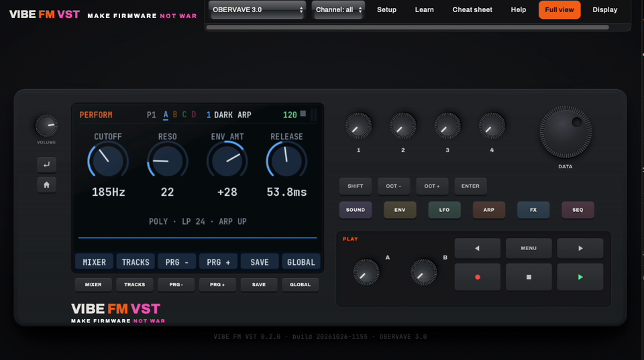Click the CUTOFF dial on the screen

tap(108, 161)
